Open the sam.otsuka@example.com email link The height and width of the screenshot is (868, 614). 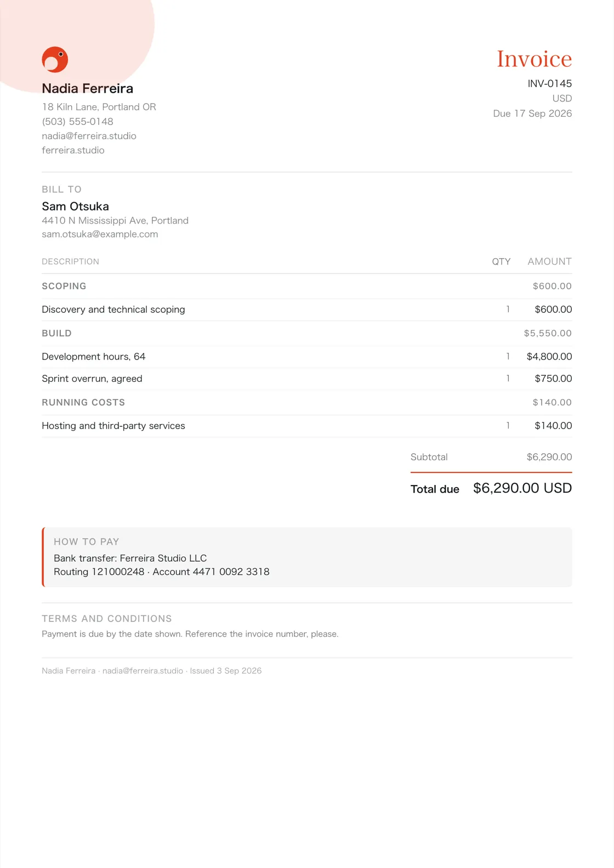tap(100, 234)
